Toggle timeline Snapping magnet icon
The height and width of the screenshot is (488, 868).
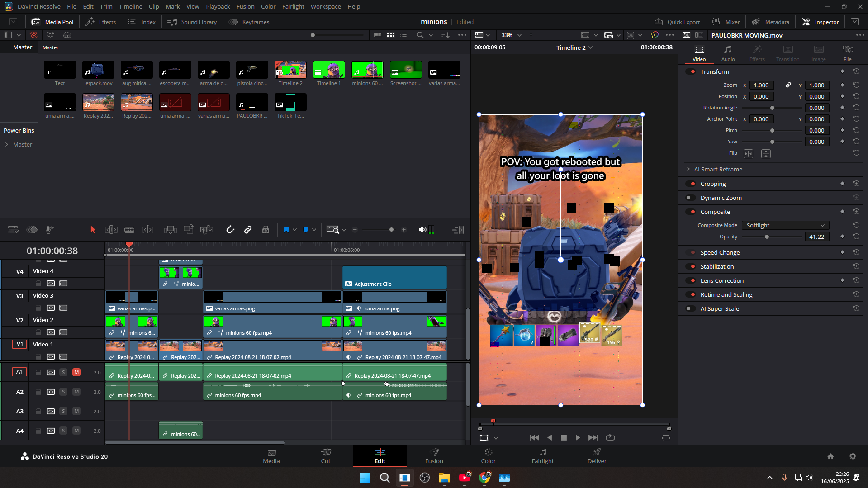point(230,230)
